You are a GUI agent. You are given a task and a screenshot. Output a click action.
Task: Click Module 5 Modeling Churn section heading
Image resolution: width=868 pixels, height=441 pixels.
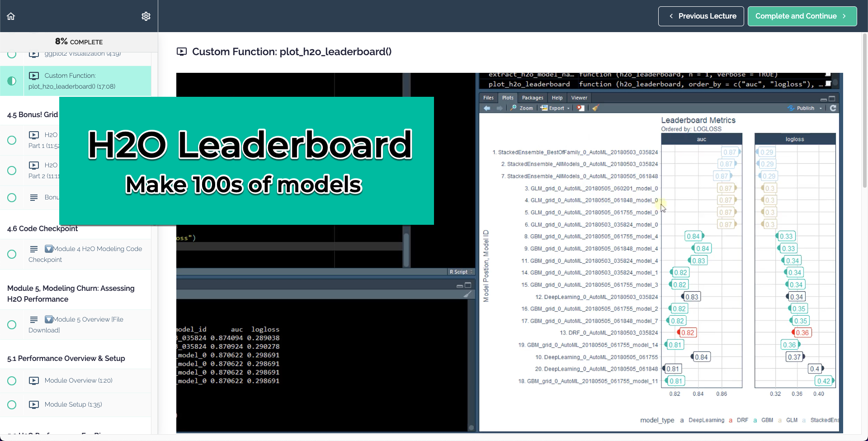pyautogui.click(x=71, y=294)
